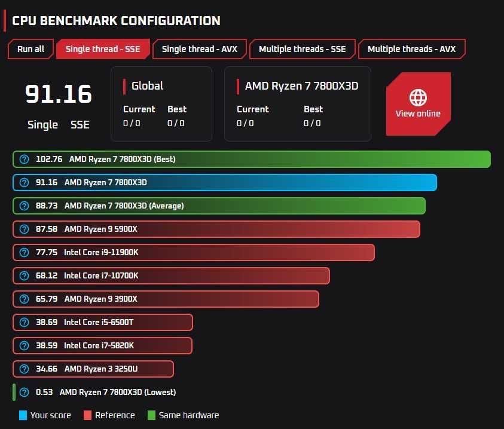The height and width of the screenshot is (429, 504).
Task: Click the Intel Core i5-6500T label
Action: pyautogui.click(x=99, y=322)
